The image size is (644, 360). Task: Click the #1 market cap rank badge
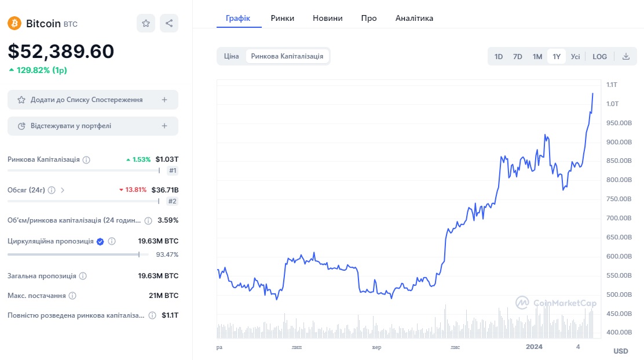(173, 170)
